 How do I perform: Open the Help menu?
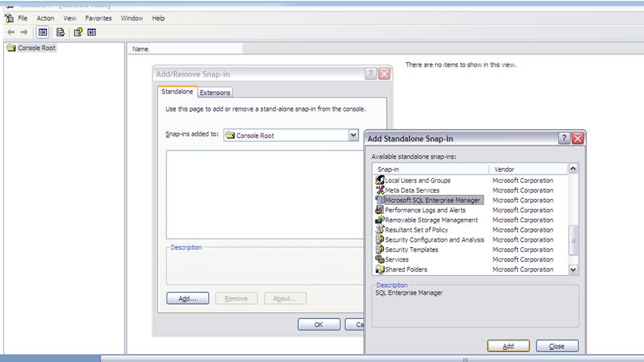click(x=158, y=18)
